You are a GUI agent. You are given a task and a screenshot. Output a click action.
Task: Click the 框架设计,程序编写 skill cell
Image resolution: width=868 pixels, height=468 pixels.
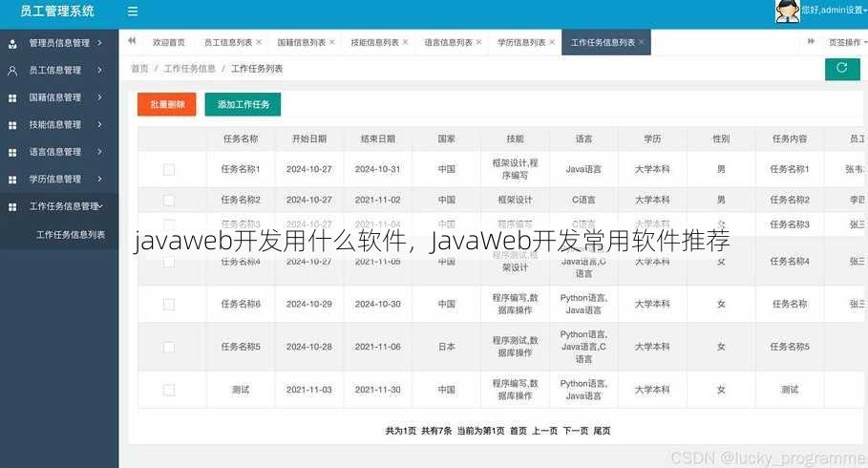tap(515, 169)
